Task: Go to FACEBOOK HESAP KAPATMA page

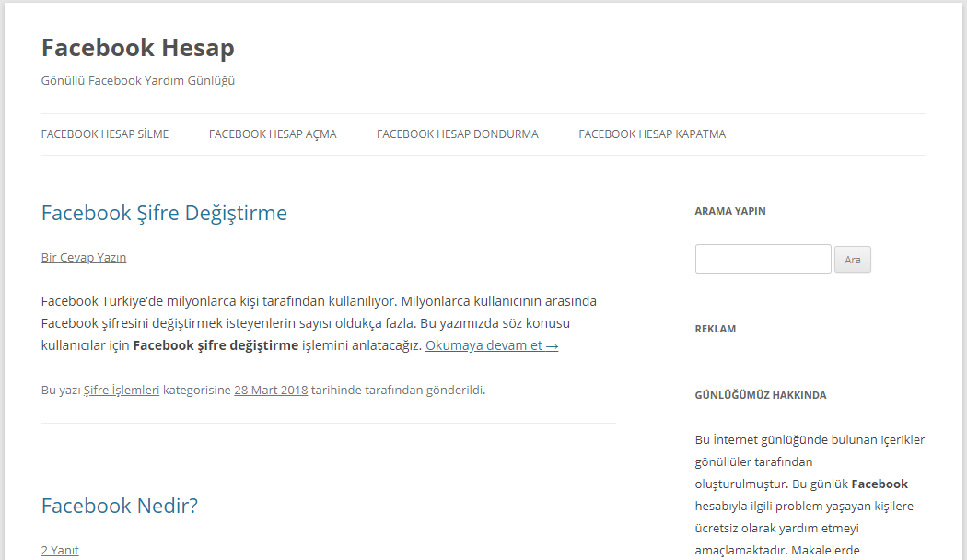Action: [652, 134]
